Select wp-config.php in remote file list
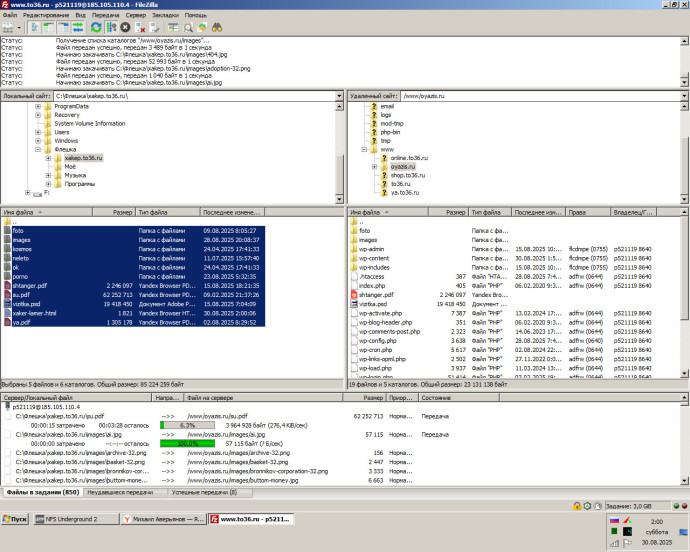Viewport: 690px width, 552px height. click(x=377, y=341)
